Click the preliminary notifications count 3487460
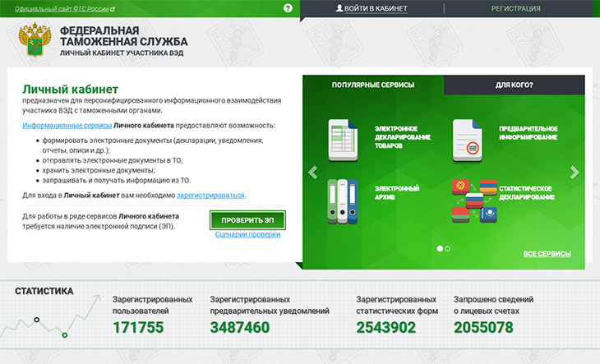This screenshot has width=600, height=364. point(239,327)
